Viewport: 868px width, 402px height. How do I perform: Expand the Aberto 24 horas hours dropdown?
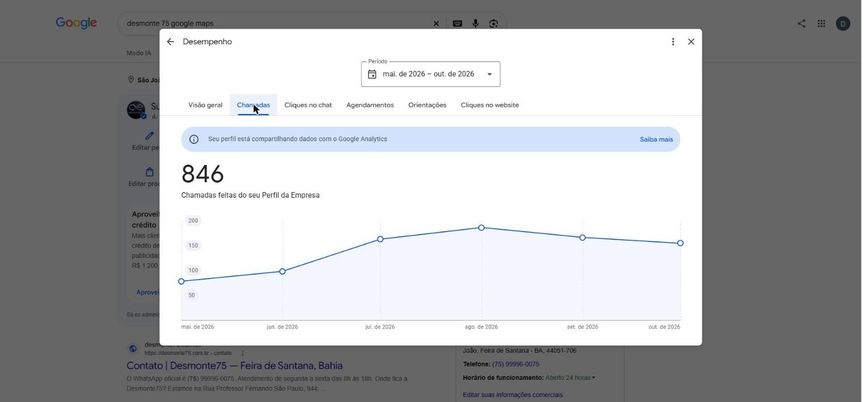[x=570, y=378]
